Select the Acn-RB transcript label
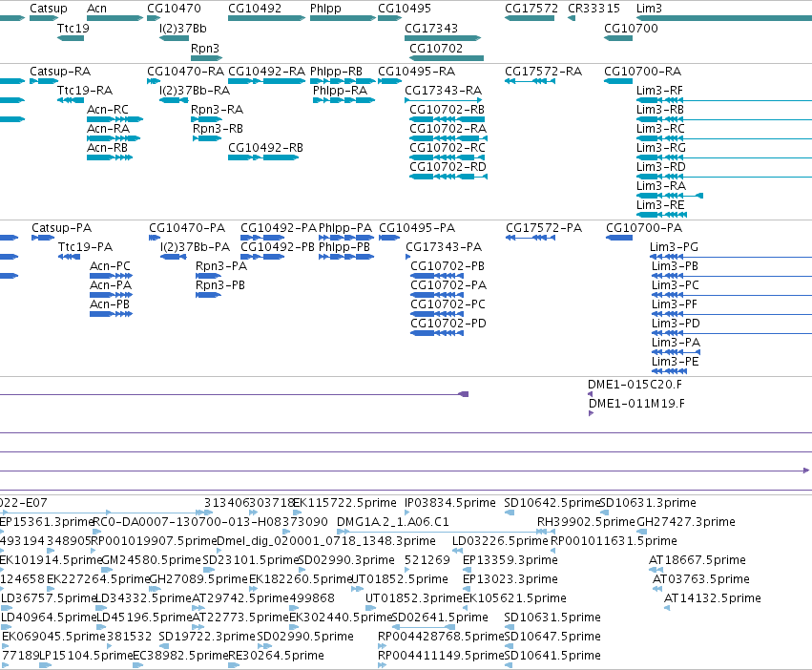This screenshot has height=670, width=812. click(107, 148)
